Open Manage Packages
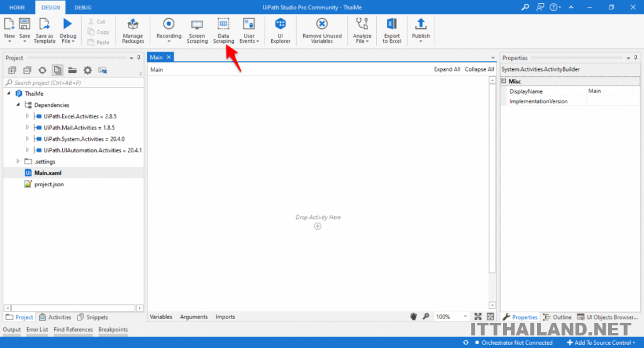The height and width of the screenshot is (348, 644). tap(133, 30)
